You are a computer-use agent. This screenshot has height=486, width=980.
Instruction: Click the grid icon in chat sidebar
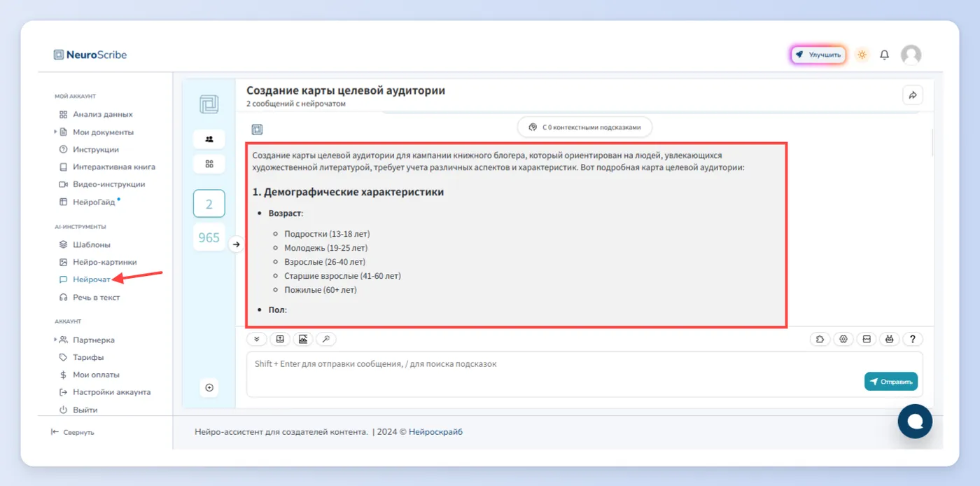(209, 164)
